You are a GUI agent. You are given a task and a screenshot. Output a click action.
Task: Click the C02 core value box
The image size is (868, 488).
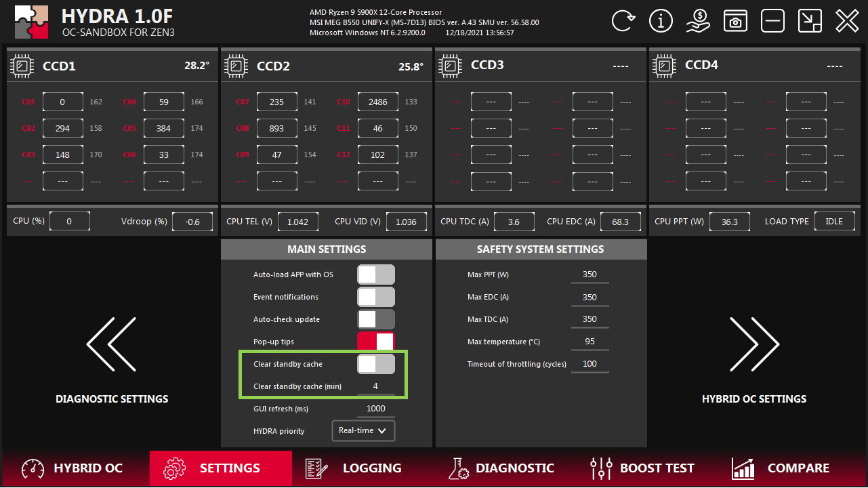pyautogui.click(x=62, y=129)
